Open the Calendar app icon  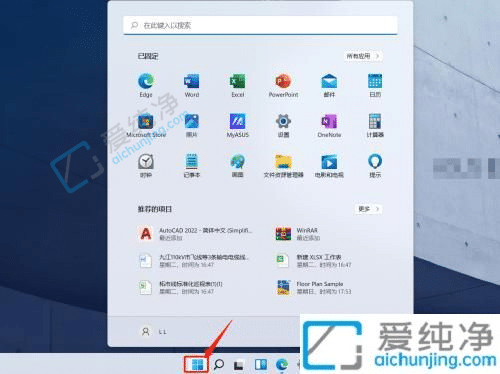click(375, 85)
